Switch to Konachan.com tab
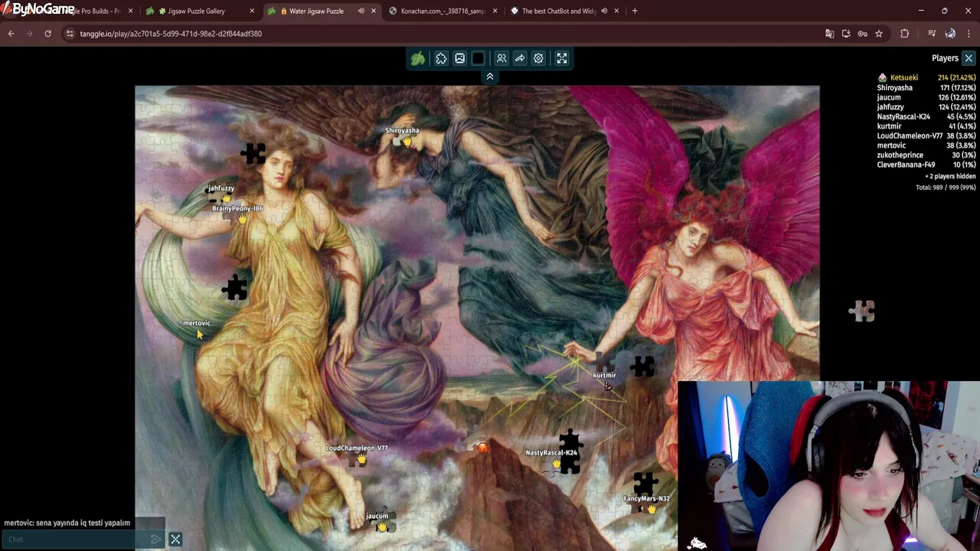Image resolution: width=980 pixels, height=551 pixels. (x=443, y=11)
